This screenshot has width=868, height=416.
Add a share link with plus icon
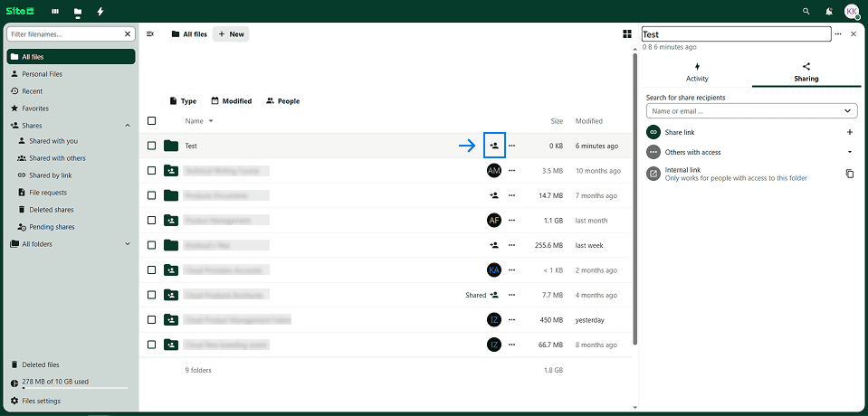pos(849,132)
